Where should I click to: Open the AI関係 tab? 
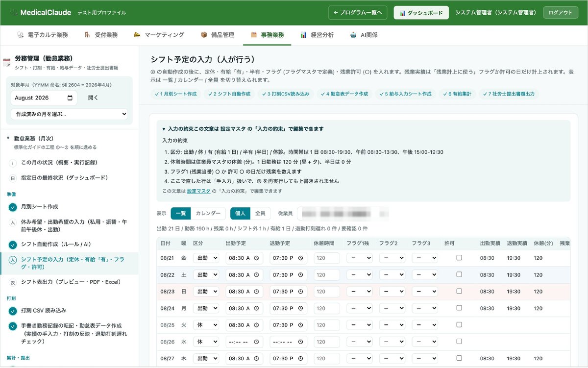(x=364, y=35)
